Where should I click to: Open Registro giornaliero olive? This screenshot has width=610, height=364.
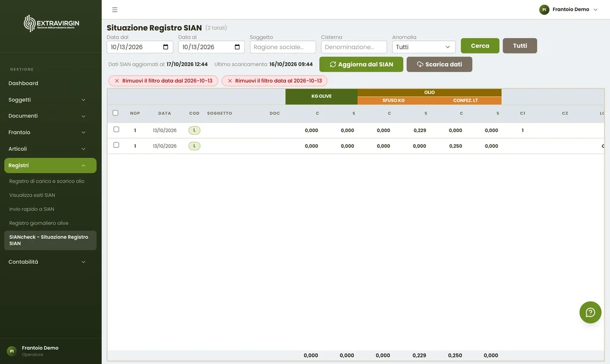[x=39, y=223]
